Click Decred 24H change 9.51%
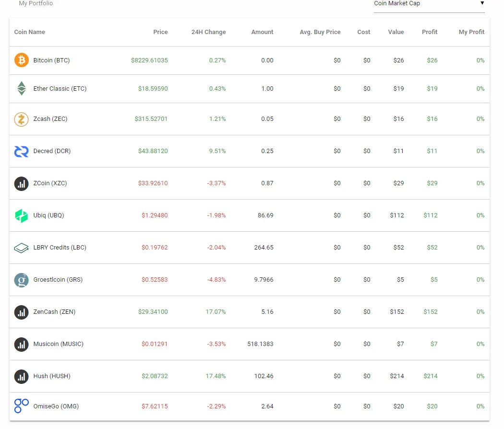 point(217,151)
